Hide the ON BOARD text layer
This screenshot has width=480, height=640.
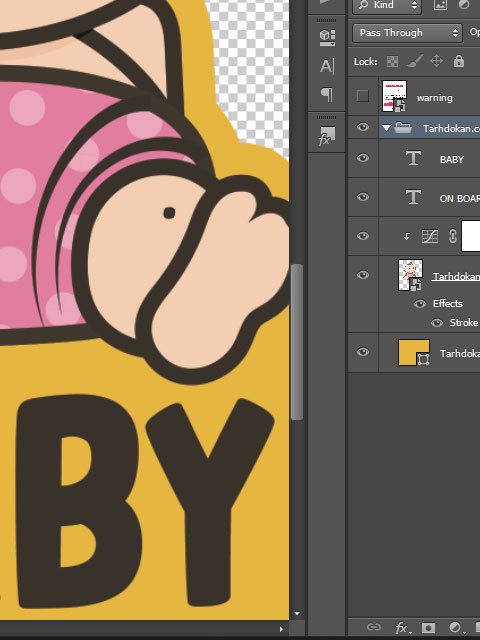pyautogui.click(x=362, y=197)
